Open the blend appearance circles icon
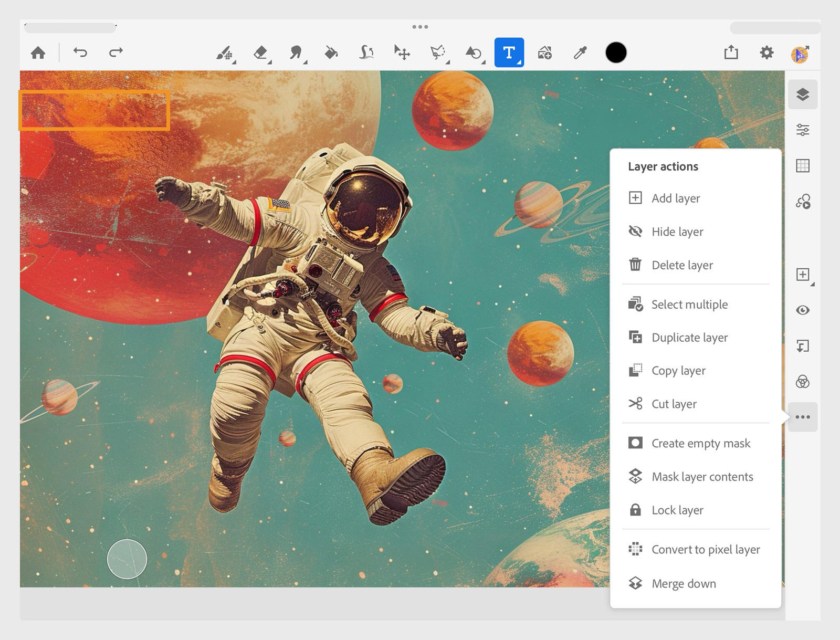The width and height of the screenshot is (840, 640). [x=803, y=382]
